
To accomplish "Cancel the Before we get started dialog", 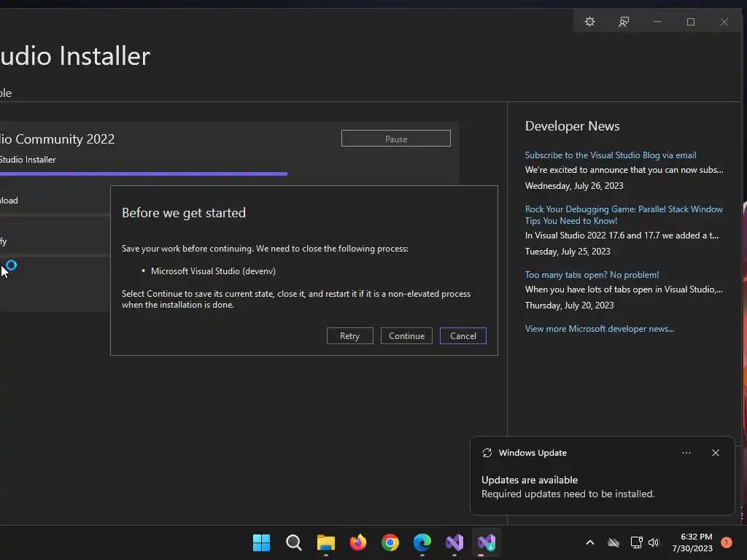I will 463,335.
